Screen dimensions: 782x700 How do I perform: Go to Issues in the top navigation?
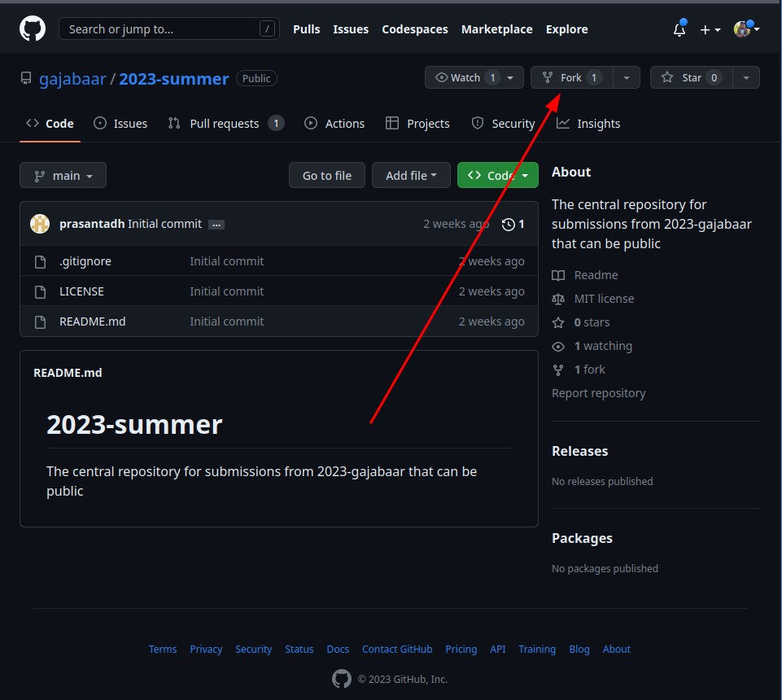(x=351, y=29)
